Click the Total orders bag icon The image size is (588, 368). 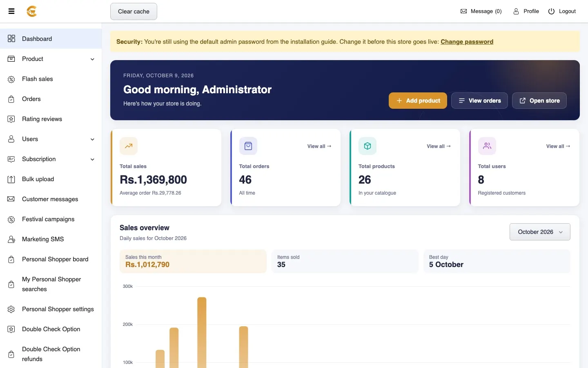(248, 146)
